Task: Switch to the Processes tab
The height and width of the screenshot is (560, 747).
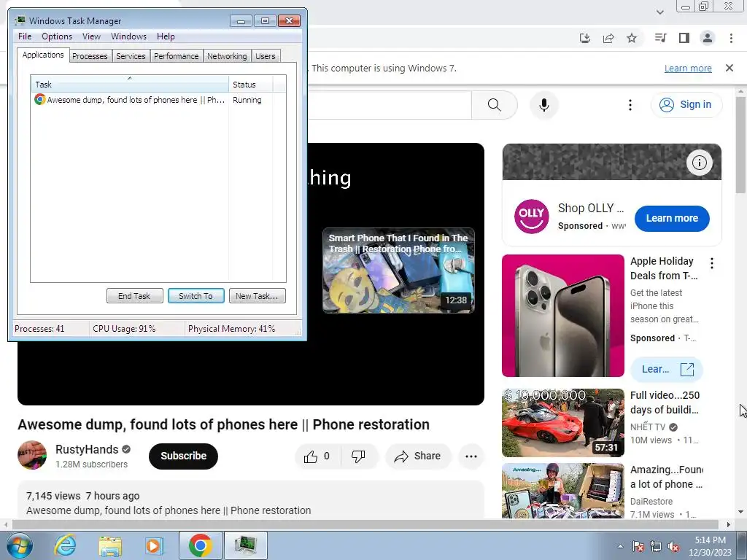Action: point(90,56)
